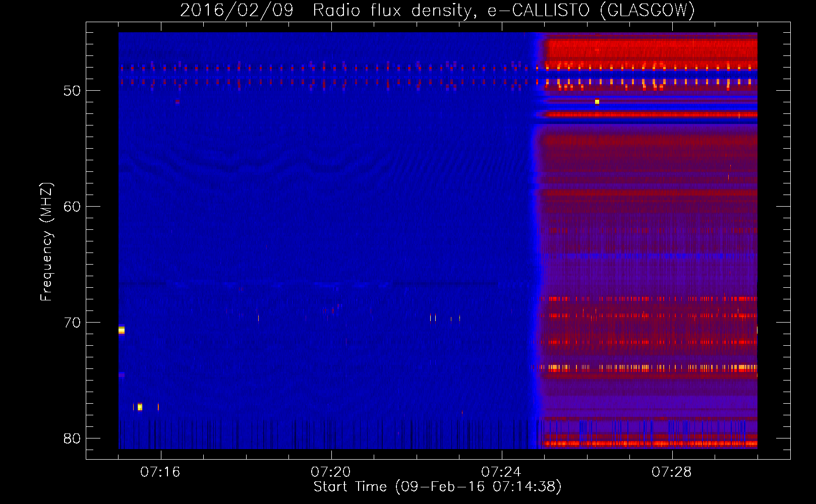Click the 07:28 time tick label

(672, 472)
